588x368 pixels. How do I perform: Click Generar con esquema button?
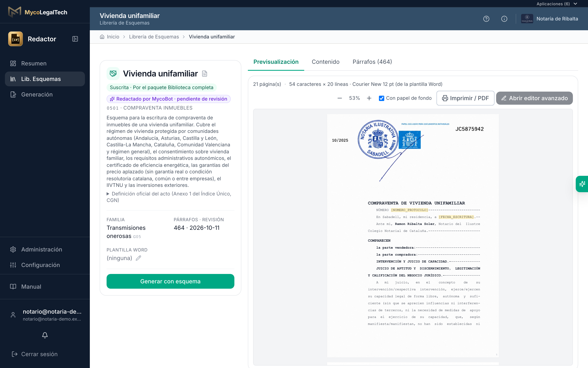coord(170,281)
